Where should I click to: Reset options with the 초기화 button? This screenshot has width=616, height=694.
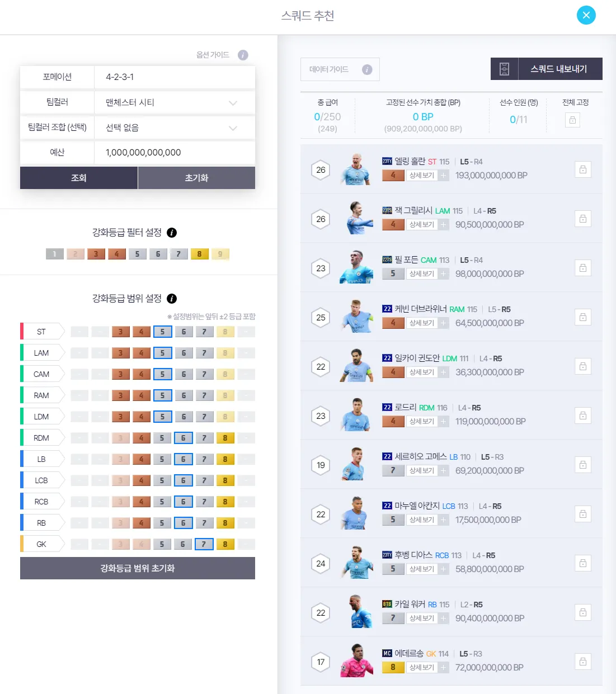coord(196,178)
